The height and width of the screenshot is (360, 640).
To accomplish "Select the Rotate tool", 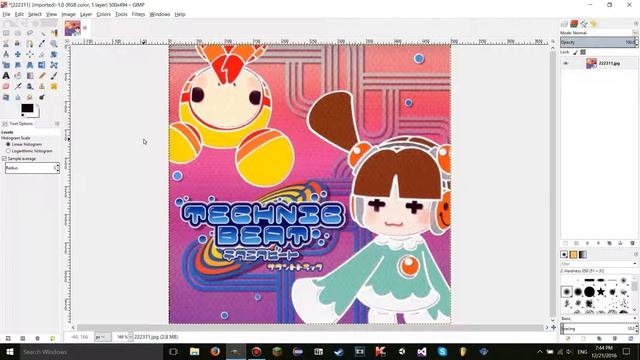I will click(x=54, y=54).
